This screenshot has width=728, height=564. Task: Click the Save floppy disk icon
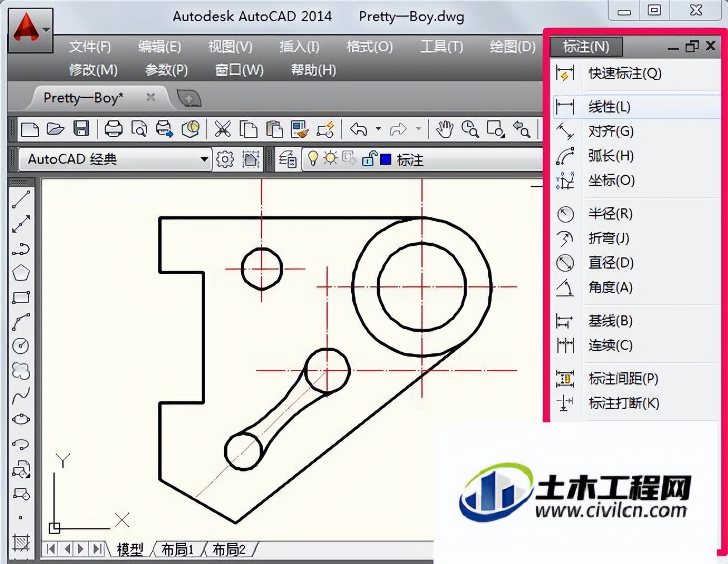pyautogui.click(x=81, y=129)
